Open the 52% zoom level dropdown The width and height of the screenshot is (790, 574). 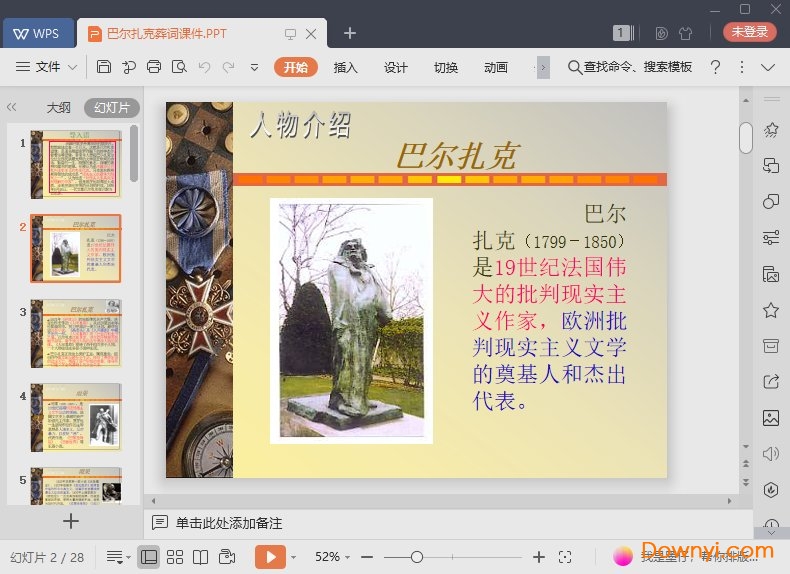pyautogui.click(x=332, y=557)
